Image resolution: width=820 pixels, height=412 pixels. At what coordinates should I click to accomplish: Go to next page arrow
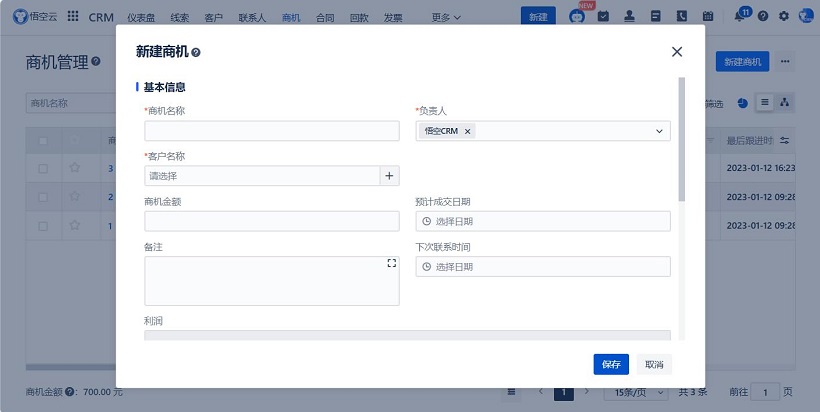coord(587,391)
